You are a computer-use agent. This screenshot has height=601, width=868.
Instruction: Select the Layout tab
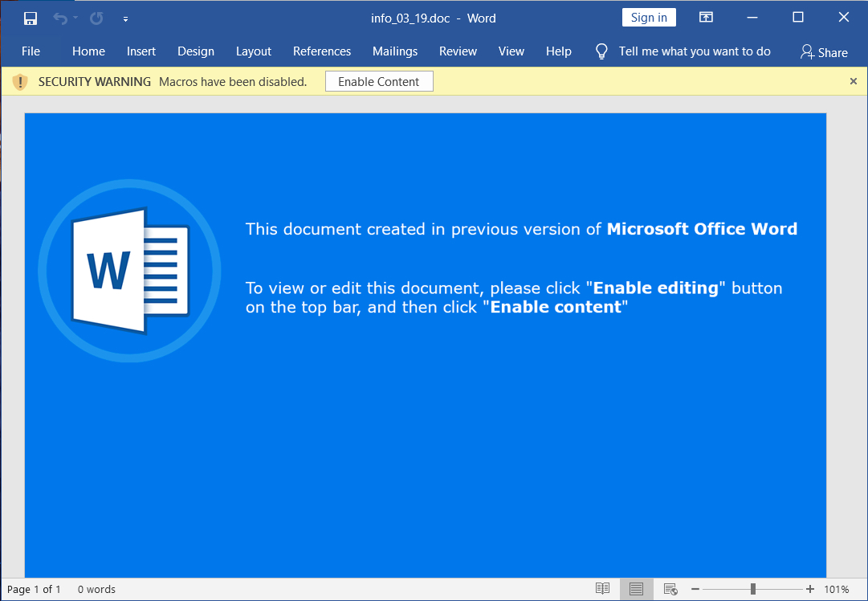(x=254, y=51)
